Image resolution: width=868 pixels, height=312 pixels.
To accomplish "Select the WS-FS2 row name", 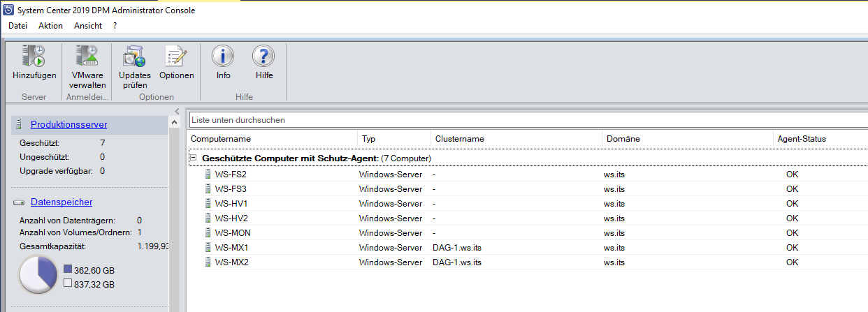I will [x=231, y=174].
